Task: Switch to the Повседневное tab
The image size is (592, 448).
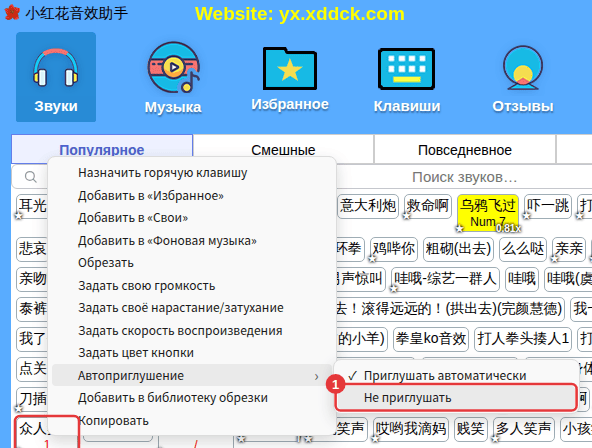Action: pos(465,150)
